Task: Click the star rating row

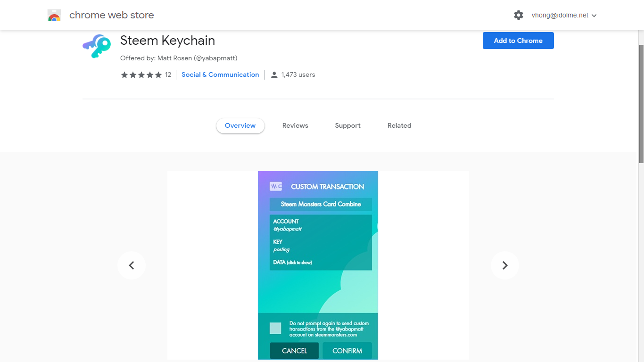Action: (141, 75)
